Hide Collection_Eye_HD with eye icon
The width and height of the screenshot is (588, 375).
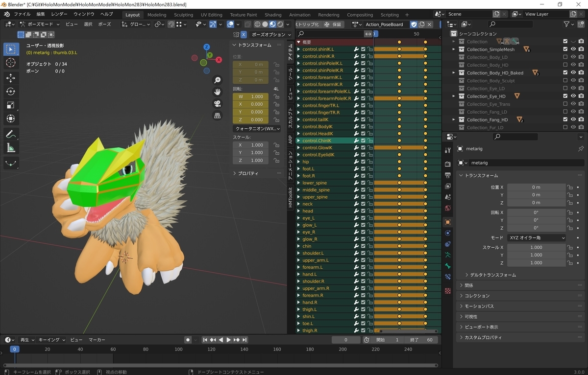[x=573, y=96]
